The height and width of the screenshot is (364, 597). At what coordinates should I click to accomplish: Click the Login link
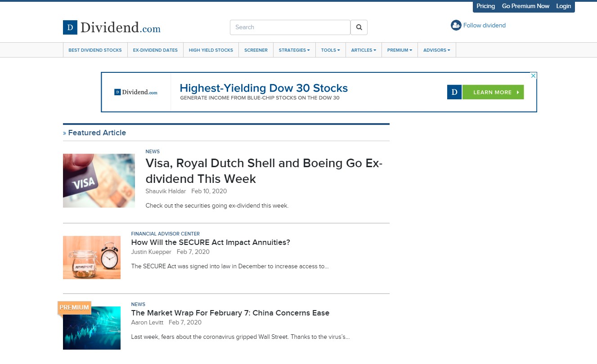pos(563,6)
